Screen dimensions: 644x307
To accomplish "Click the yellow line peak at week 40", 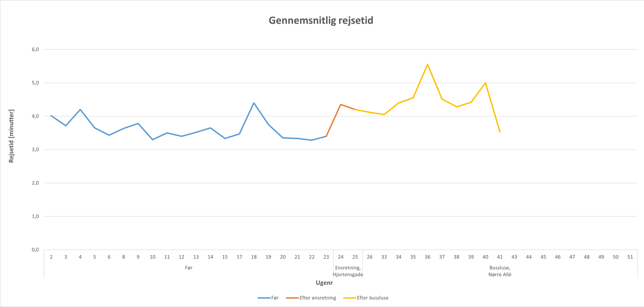I will [x=485, y=83].
